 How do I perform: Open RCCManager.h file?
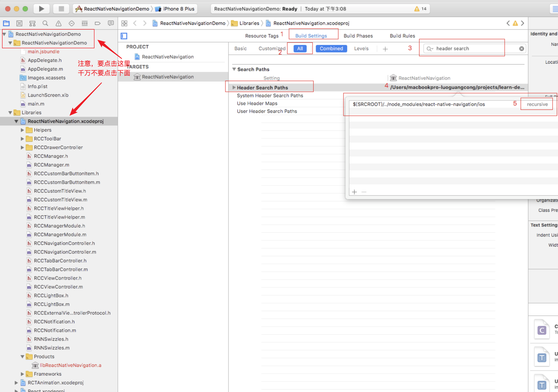pos(51,156)
